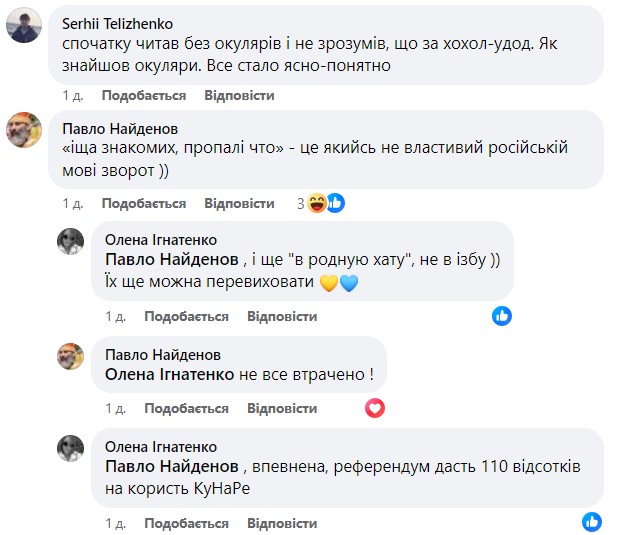The height and width of the screenshot is (535, 640).
Task: Click Павло Найденов's avatar on "не все втрачено" reply
Action: click(70, 356)
